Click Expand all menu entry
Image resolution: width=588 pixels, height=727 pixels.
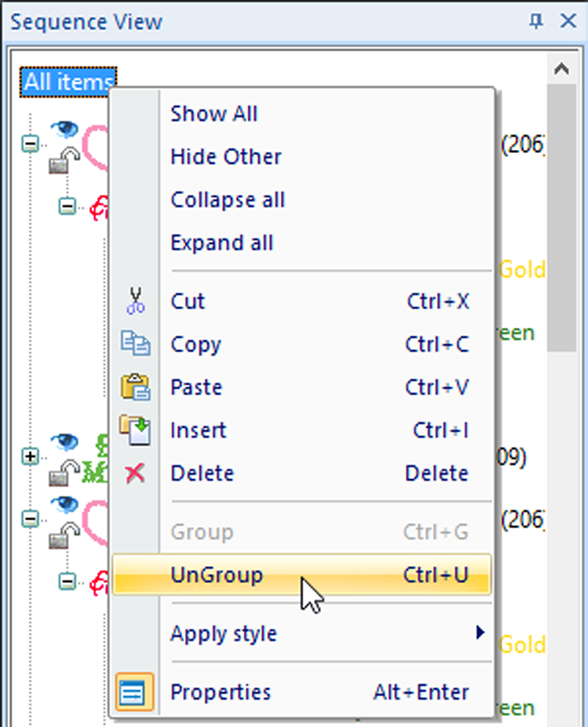click(x=221, y=243)
